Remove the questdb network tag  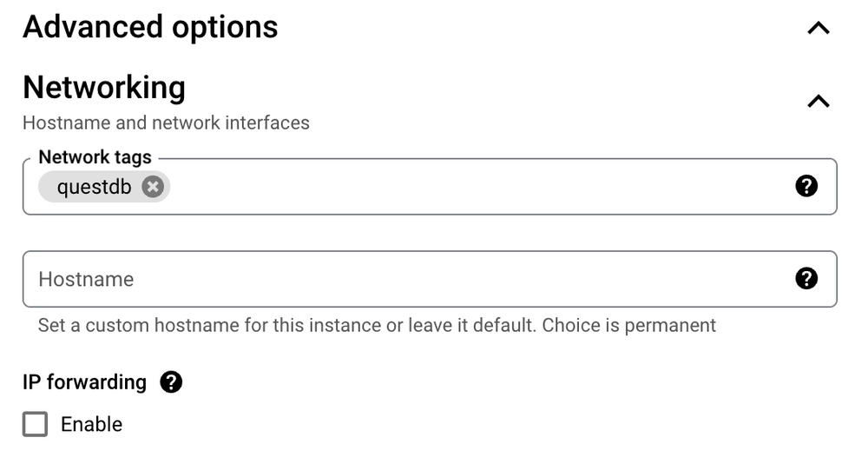[153, 187]
